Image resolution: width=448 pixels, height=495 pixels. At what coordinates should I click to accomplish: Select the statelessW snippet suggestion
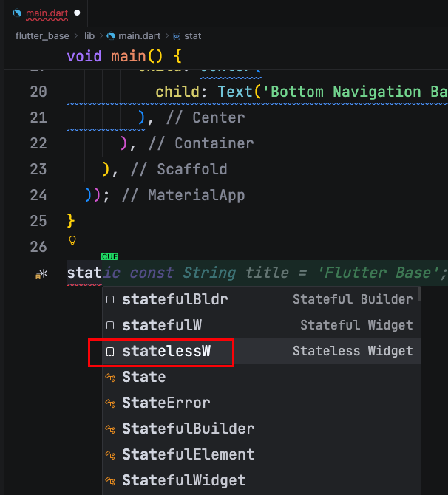tap(166, 352)
